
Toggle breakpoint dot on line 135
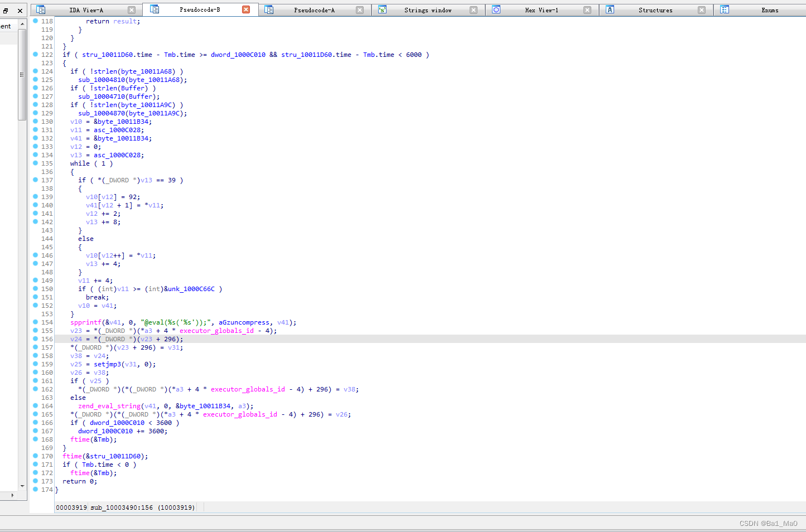click(x=35, y=163)
